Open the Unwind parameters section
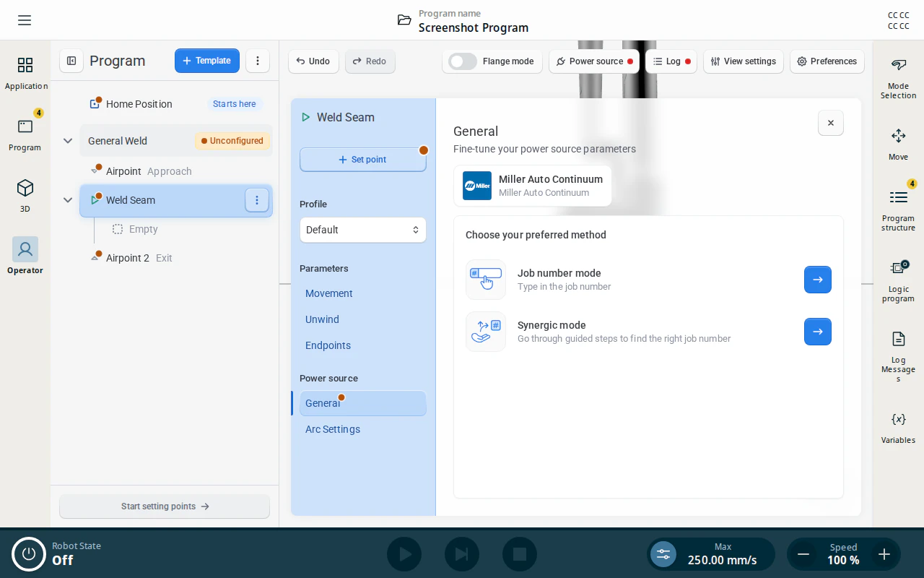Viewport: 924px width, 578px height. click(x=322, y=319)
